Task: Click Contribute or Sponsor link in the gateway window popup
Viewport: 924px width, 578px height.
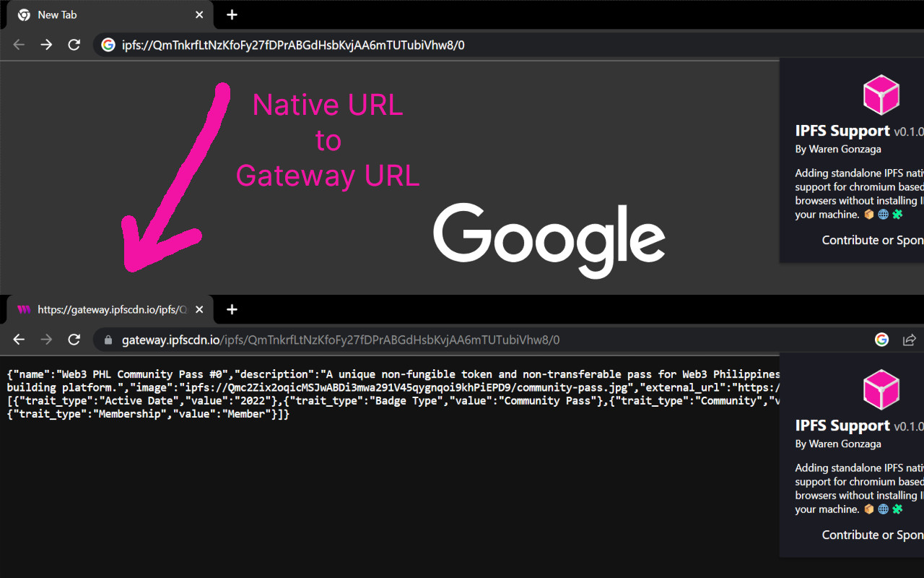Action: 872,535
